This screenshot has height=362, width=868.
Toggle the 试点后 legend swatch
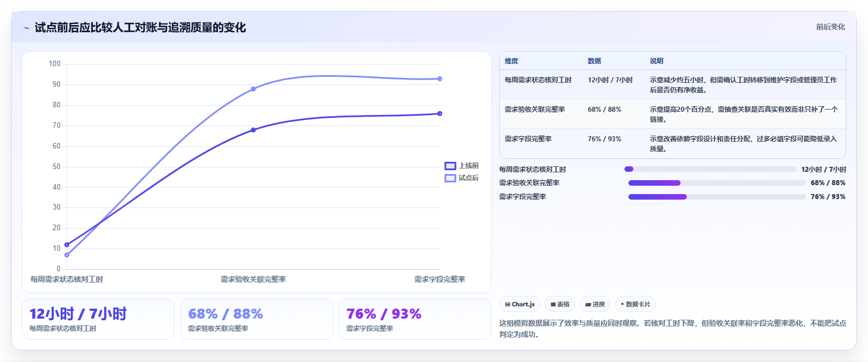450,178
